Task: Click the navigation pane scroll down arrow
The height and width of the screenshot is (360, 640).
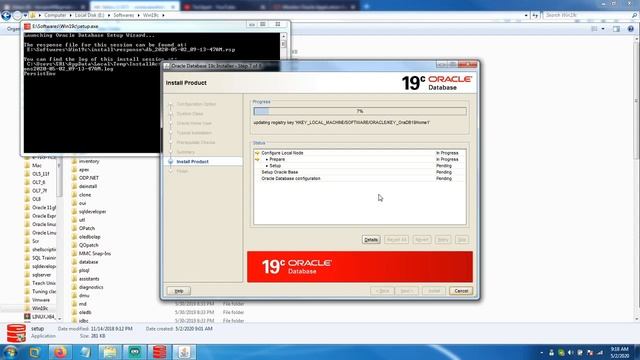Action: pyautogui.click(x=60, y=318)
